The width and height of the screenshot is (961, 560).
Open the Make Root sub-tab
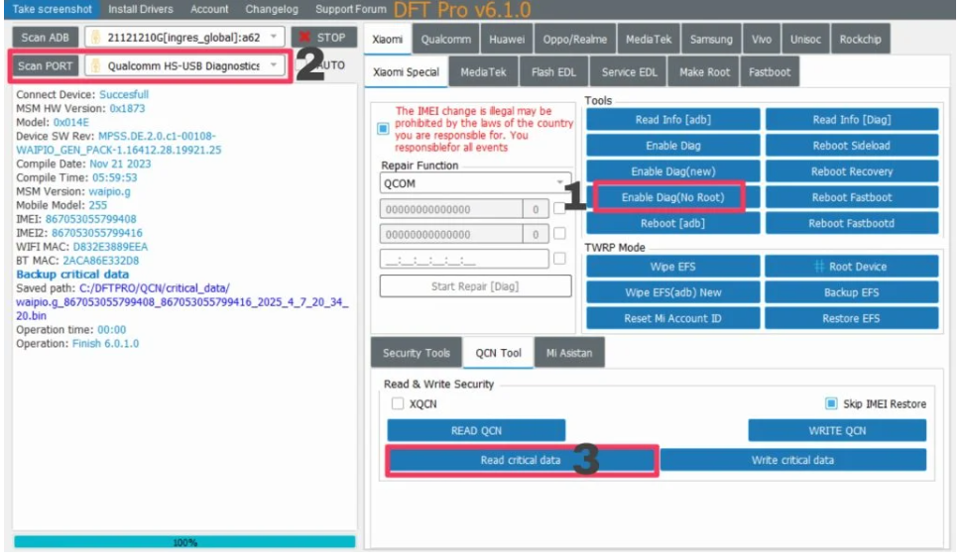(x=704, y=72)
